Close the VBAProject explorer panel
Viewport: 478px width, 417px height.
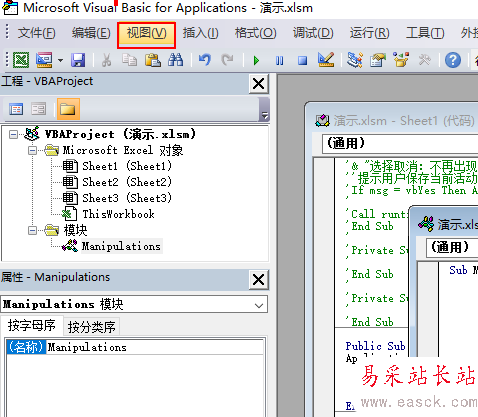(258, 84)
